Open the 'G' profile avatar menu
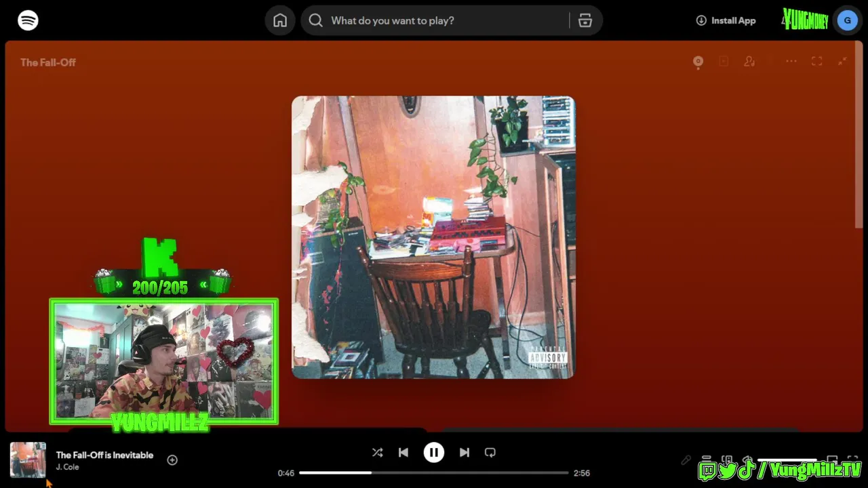 pyautogui.click(x=847, y=20)
